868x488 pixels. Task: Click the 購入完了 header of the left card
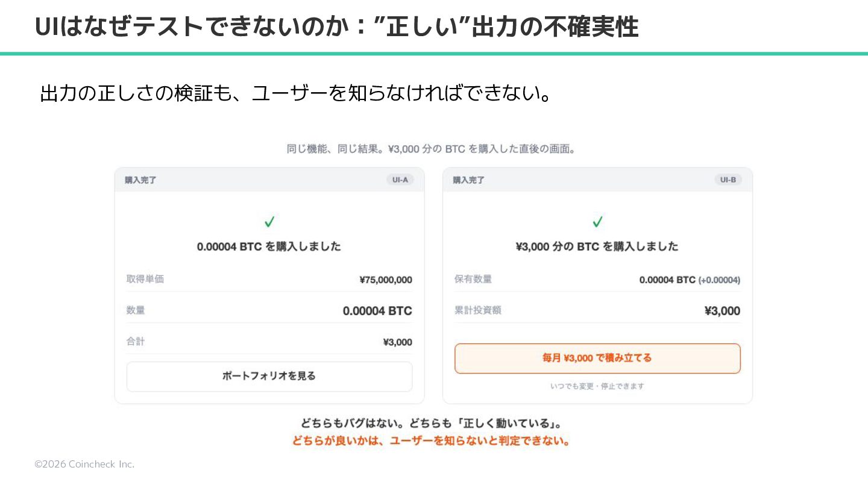pyautogui.click(x=140, y=180)
